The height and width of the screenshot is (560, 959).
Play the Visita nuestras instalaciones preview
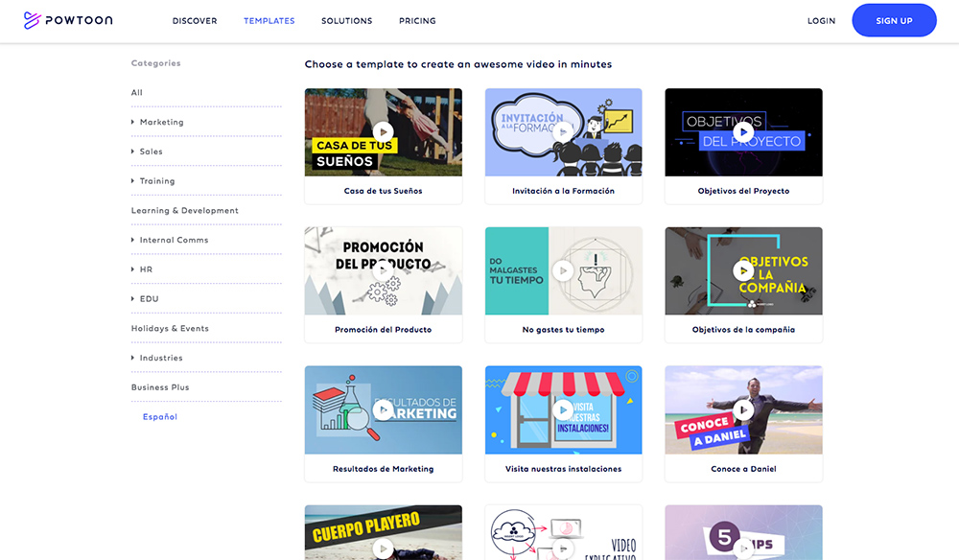click(x=563, y=409)
